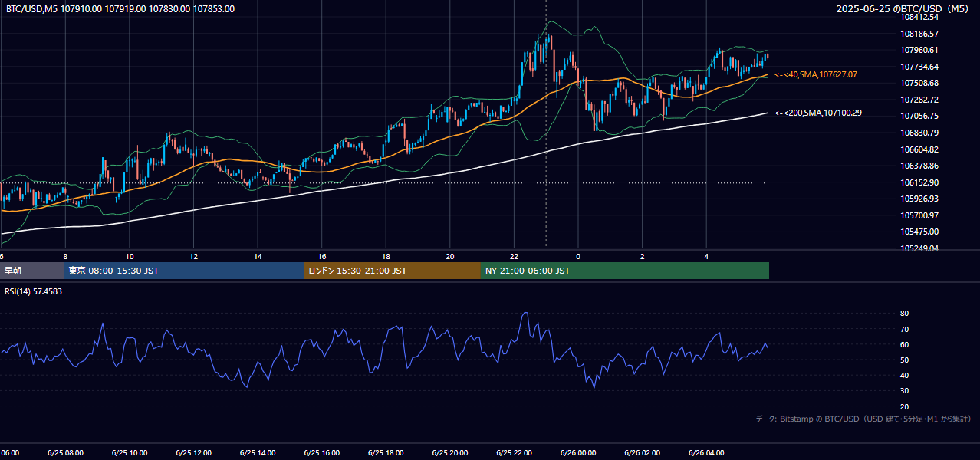This screenshot has height=460, width=980.
Task: Click price axis value 105249.04
Action: click(919, 248)
